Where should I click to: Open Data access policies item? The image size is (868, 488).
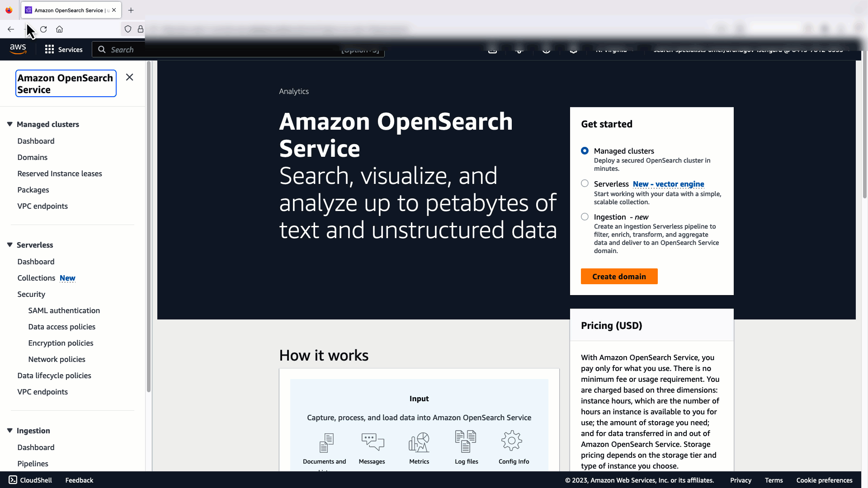click(x=61, y=327)
